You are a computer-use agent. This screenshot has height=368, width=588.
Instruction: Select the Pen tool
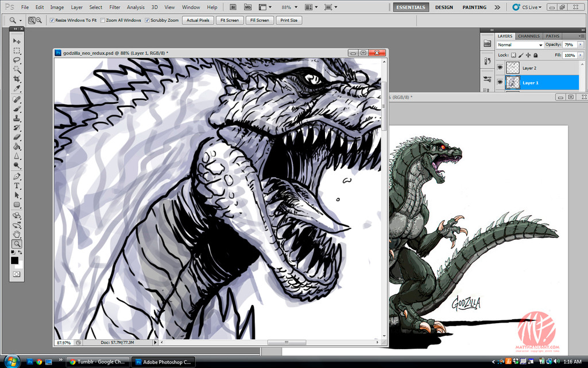click(x=17, y=177)
